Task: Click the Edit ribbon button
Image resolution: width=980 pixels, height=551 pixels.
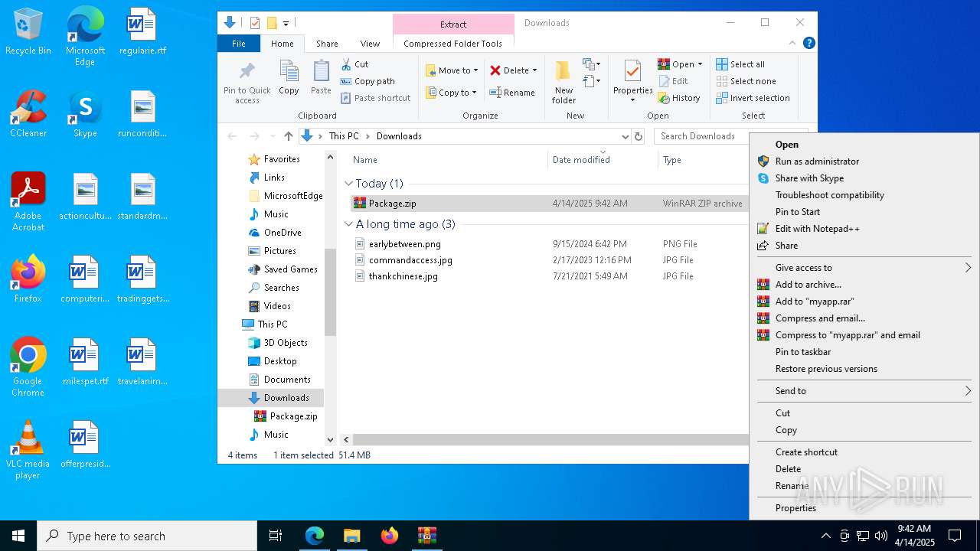Action: [673, 81]
